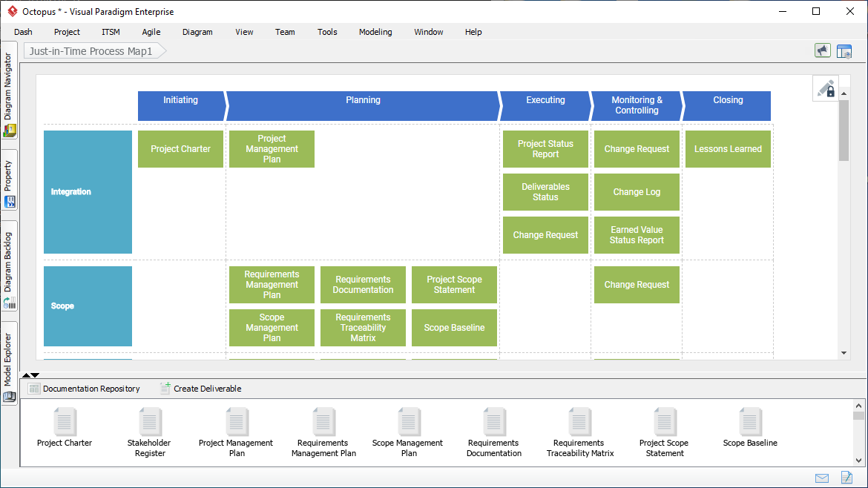Open Project Charter work item

[180, 149]
